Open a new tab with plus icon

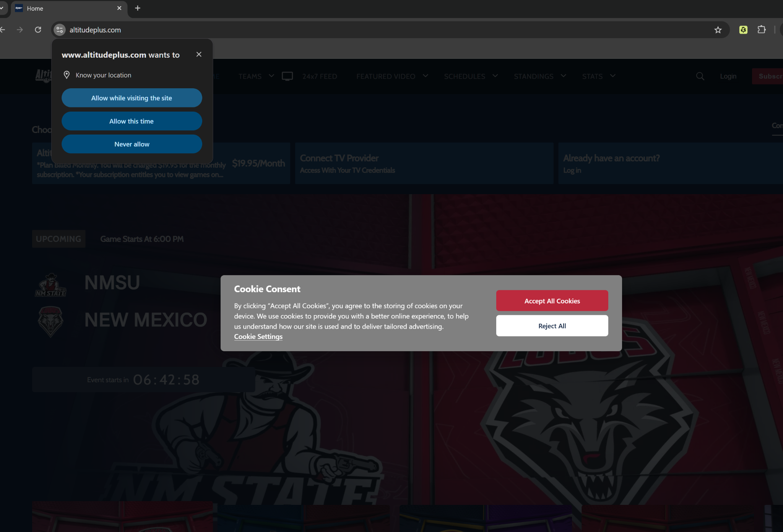coord(138,8)
